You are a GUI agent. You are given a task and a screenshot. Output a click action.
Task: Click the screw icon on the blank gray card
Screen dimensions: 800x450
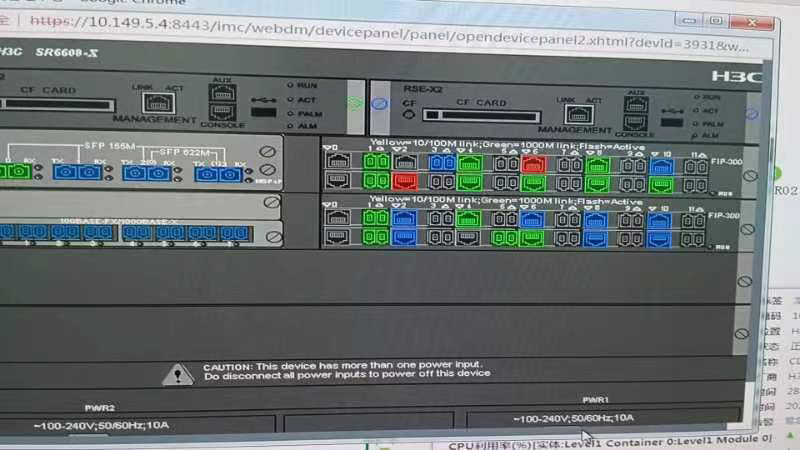click(272, 203)
